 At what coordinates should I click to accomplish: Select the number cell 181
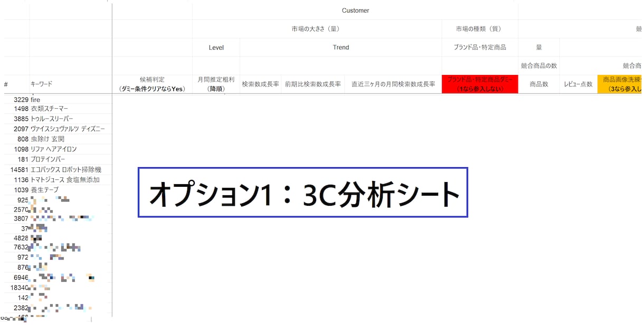tap(17, 159)
